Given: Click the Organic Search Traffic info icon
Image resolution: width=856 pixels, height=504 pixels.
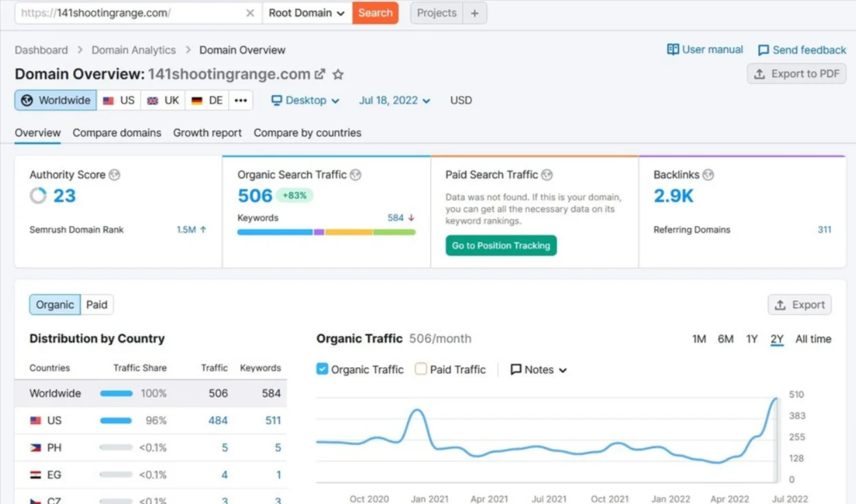Looking at the screenshot, I should click(x=355, y=175).
